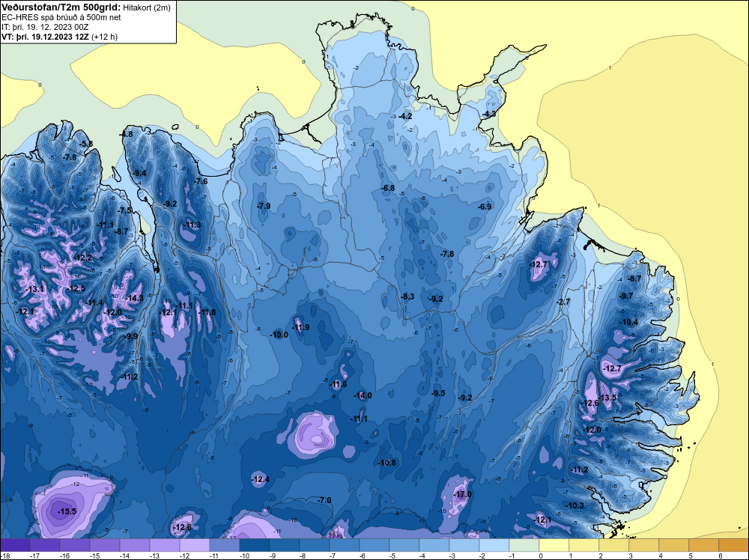Click the -7.9 temperature label on map
This screenshot has height=560, width=749.
pyautogui.click(x=263, y=206)
